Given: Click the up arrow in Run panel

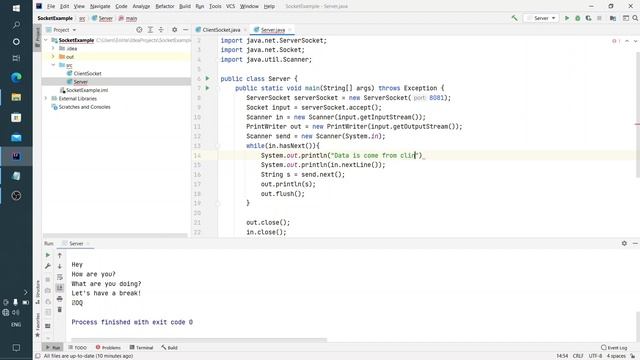Looking at the screenshot, I should [60, 255].
